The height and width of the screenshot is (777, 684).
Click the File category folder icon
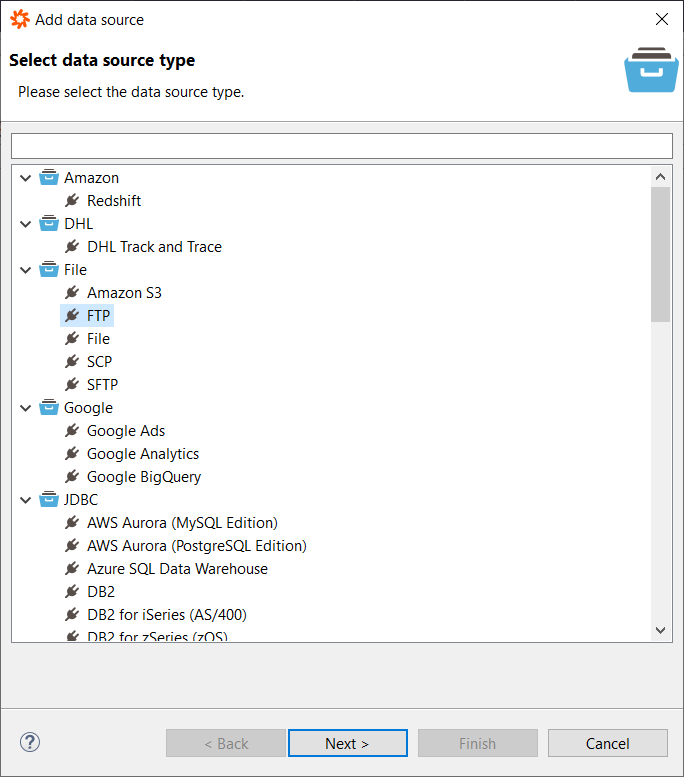(49, 270)
